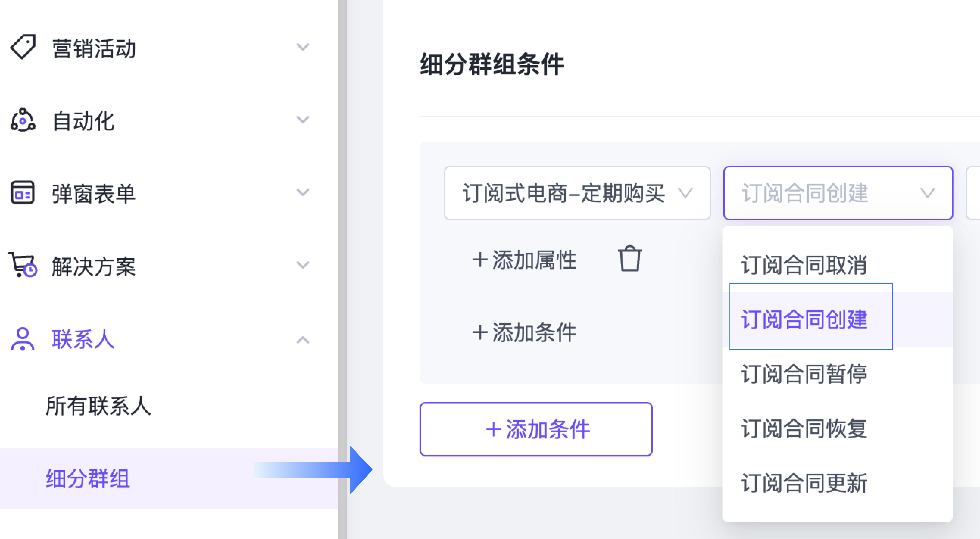Click the outlined +添加条件 button
Screen dimensions: 980x539
tap(536, 429)
